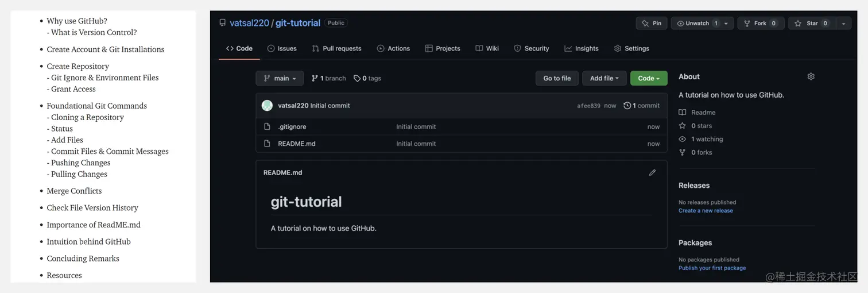This screenshot has width=868, height=293.
Task: Click the history clock icon near 1 commit
Action: 627,106
